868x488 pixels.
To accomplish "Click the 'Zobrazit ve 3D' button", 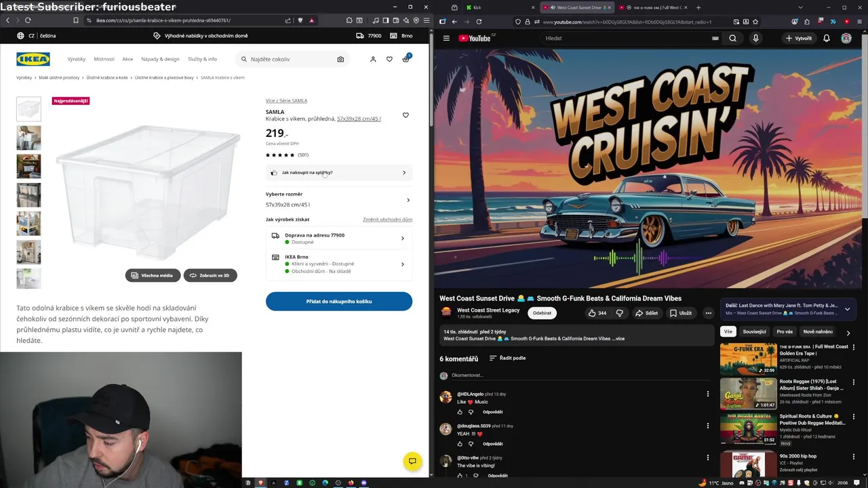I will (210, 275).
